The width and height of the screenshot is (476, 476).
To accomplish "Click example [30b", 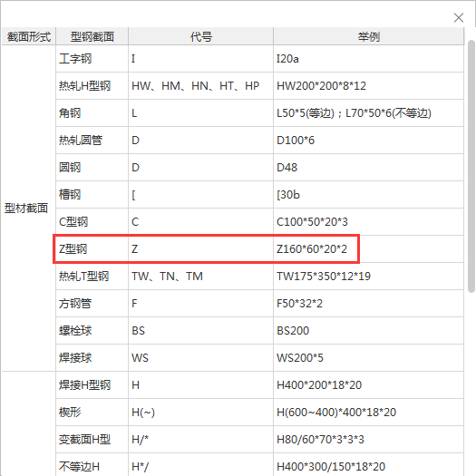I will point(288,195).
